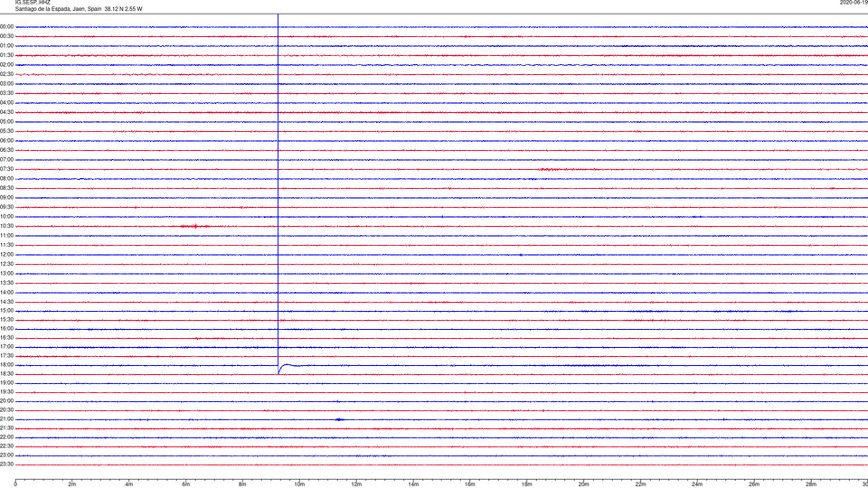The height and width of the screenshot is (488, 868).
Task: Click the 02:30 row label
Action: click(x=6, y=73)
